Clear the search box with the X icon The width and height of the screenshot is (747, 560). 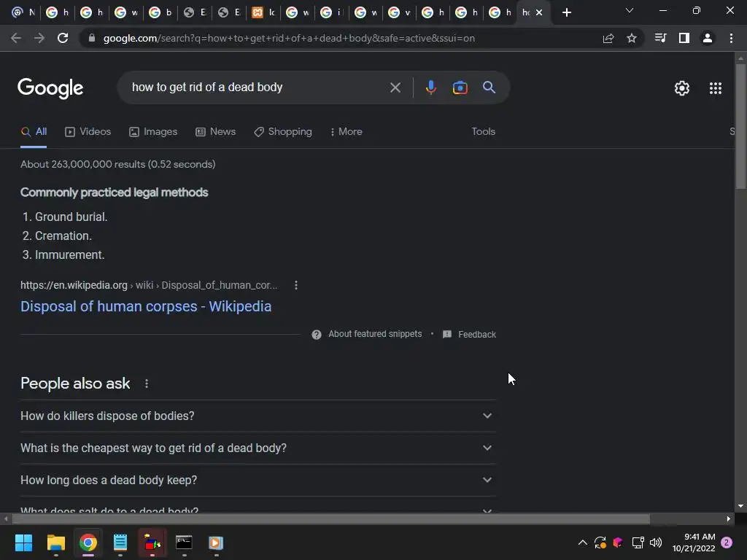pos(395,87)
